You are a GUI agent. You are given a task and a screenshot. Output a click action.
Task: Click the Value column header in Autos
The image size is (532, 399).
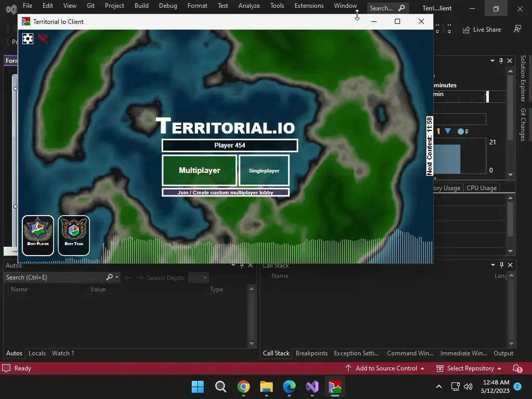tap(98, 289)
